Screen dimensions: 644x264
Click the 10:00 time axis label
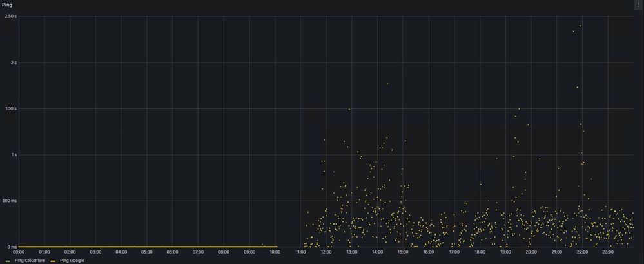tap(275, 252)
